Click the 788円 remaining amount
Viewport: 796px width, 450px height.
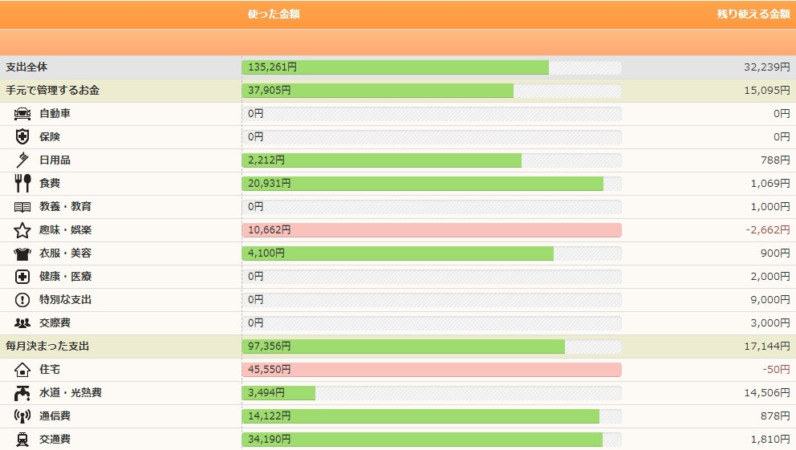coord(775,160)
